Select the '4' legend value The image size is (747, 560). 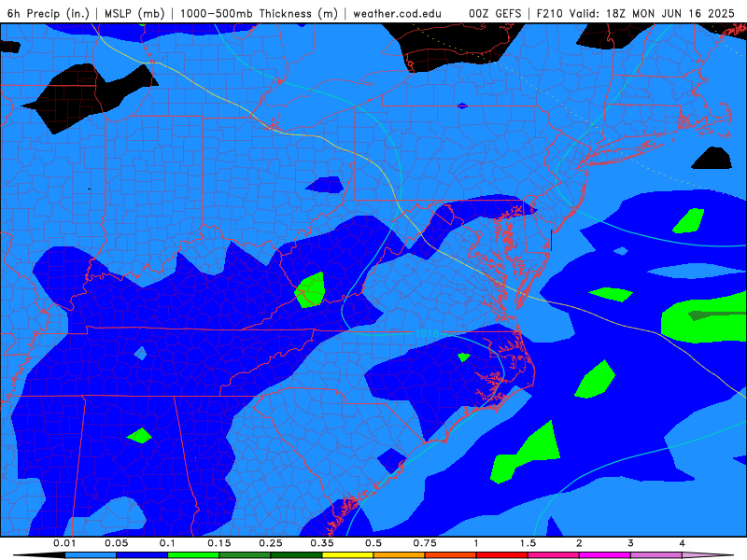tap(683, 543)
